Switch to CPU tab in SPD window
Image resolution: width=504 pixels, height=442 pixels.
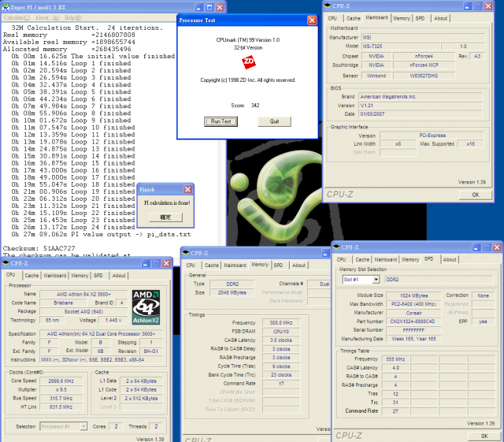point(341,259)
